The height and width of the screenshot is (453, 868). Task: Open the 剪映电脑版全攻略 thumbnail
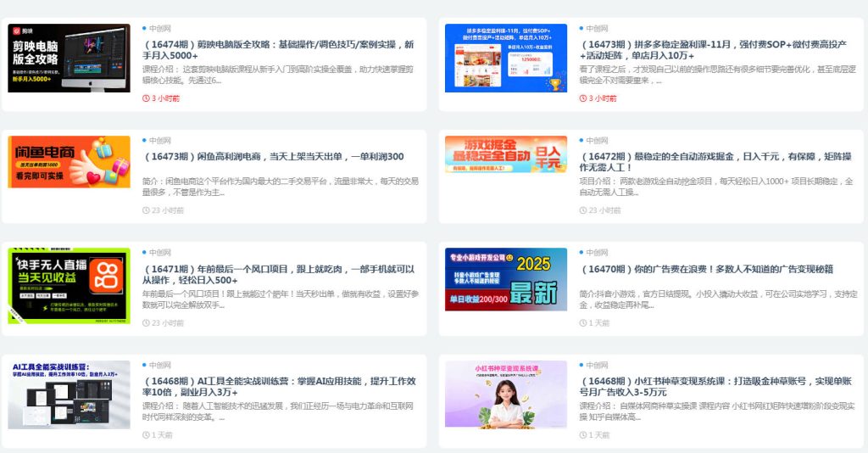click(x=70, y=59)
